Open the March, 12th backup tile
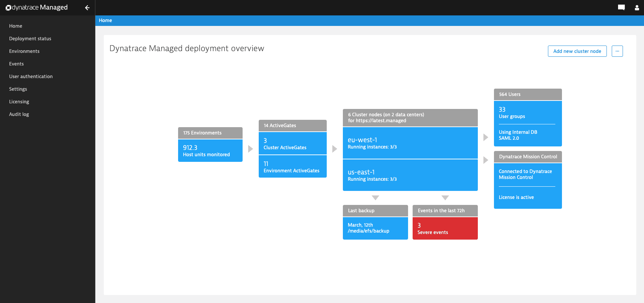 click(375, 228)
